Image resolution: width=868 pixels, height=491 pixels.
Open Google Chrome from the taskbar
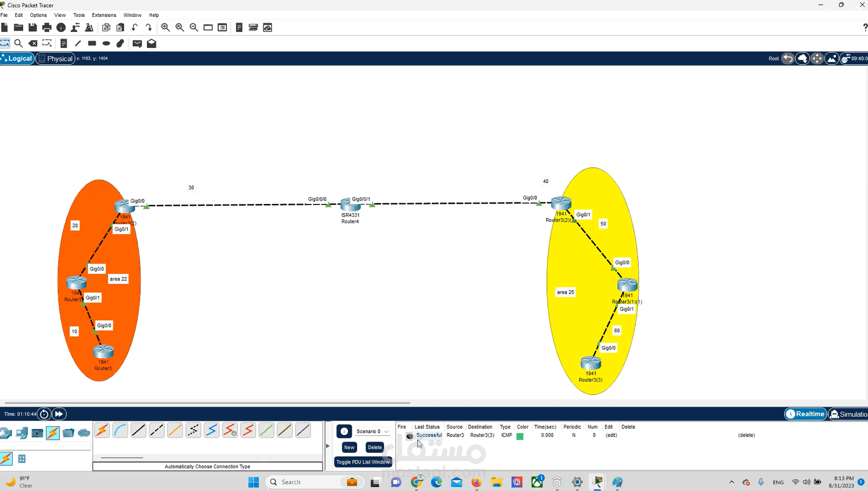pos(417,482)
